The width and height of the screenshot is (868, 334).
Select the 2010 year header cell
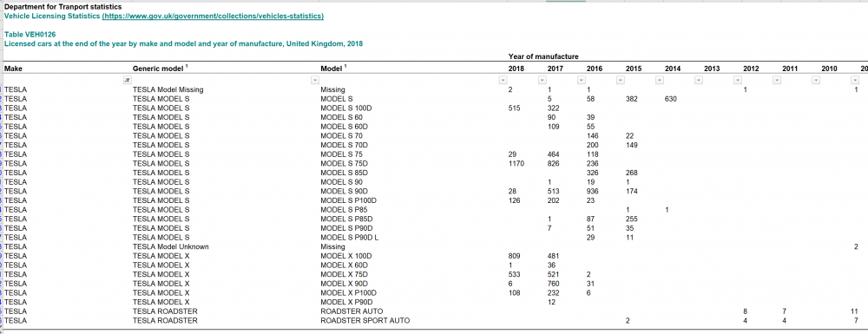[829, 69]
